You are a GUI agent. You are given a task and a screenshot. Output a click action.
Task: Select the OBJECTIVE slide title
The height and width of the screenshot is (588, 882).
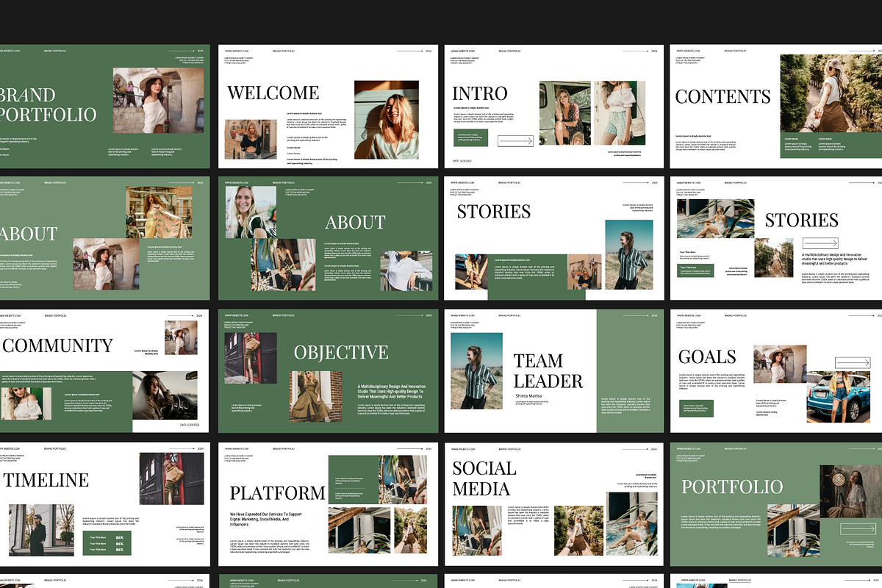(x=341, y=353)
